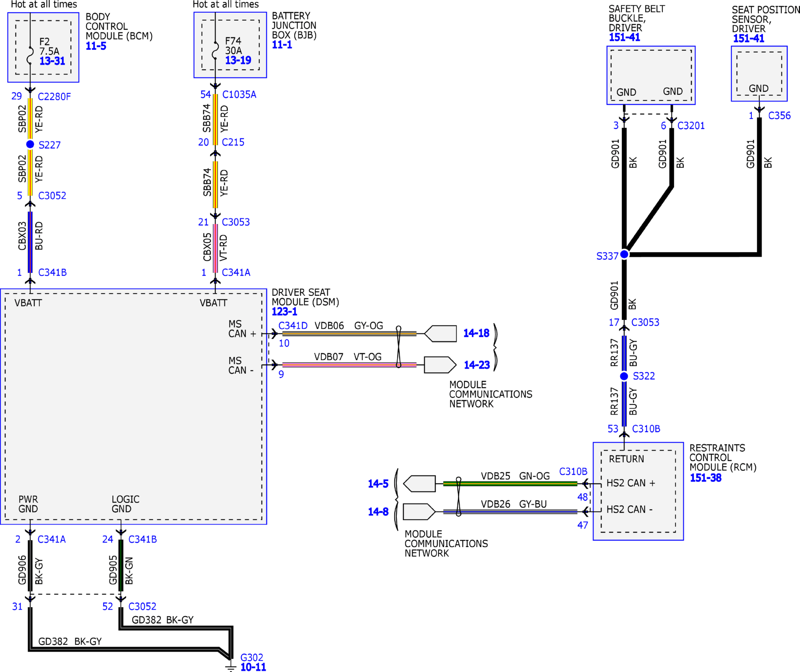Open 151-41 link under Seat Position Sensor

(x=749, y=38)
